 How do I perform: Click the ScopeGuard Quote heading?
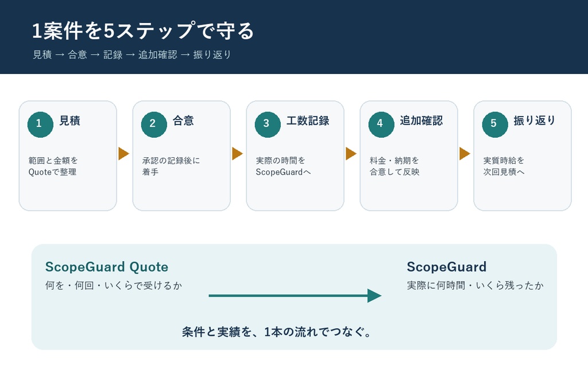tap(107, 267)
